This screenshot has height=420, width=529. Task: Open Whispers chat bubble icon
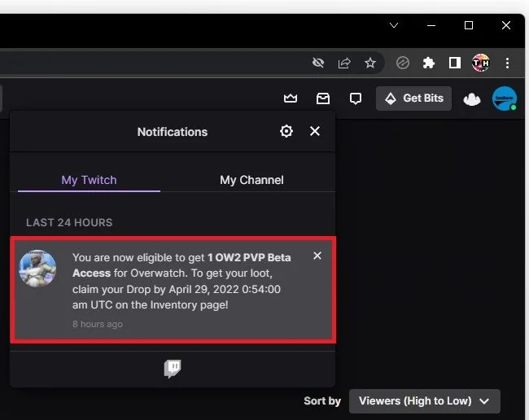356,98
